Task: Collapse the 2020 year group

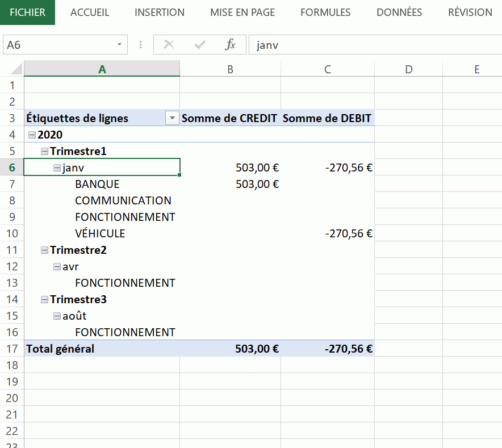Action: click(32, 135)
